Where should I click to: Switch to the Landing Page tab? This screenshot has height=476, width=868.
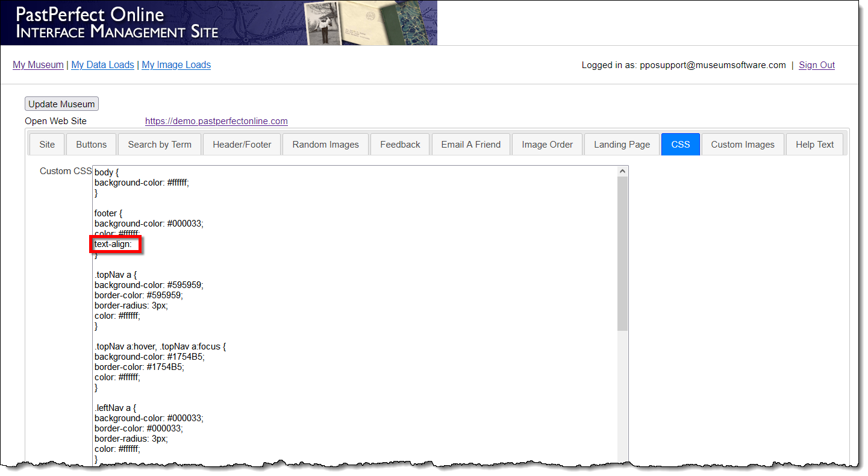[622, 144]
